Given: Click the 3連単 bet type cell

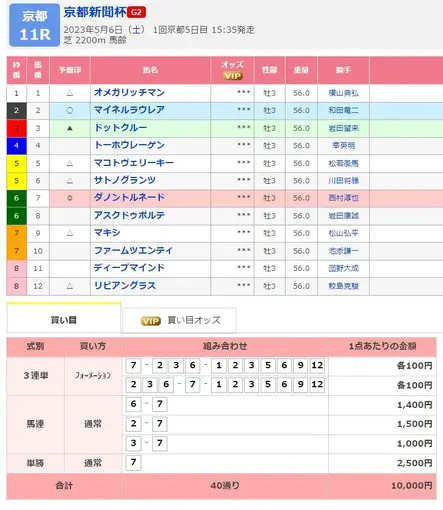Looking at the screenshot, I should click(36, 376).
